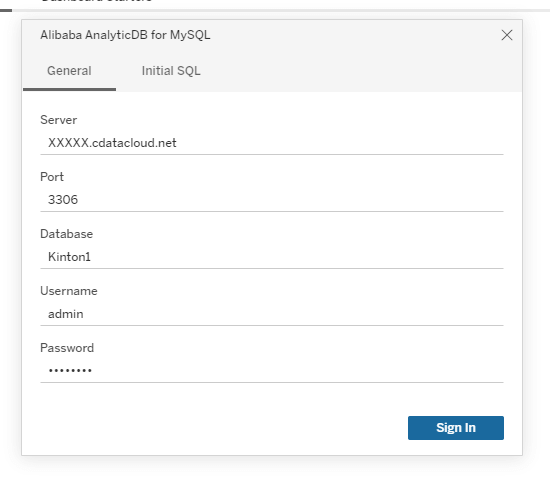
Task: Click the dark underline beneath General tab
Action: 69,89
